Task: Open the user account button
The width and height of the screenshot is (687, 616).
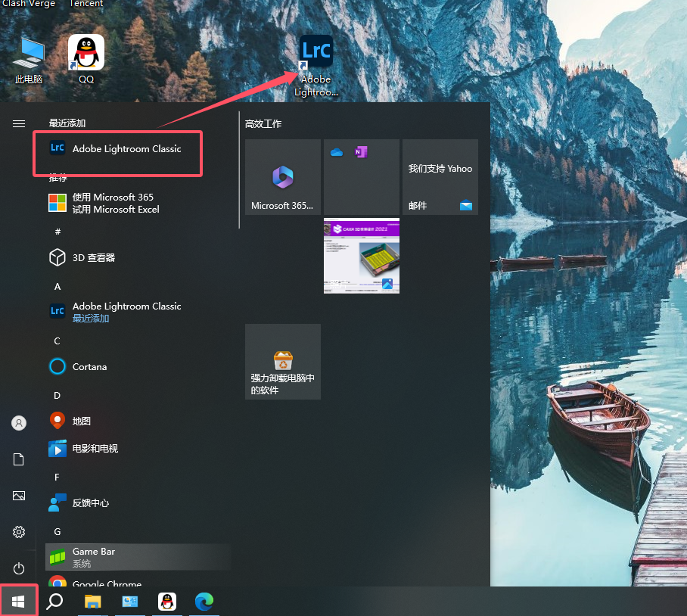Action: [x=19, y=423]
